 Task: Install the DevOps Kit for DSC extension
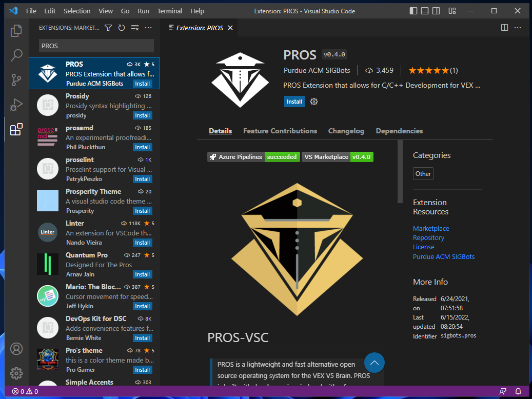pos(143,338)
